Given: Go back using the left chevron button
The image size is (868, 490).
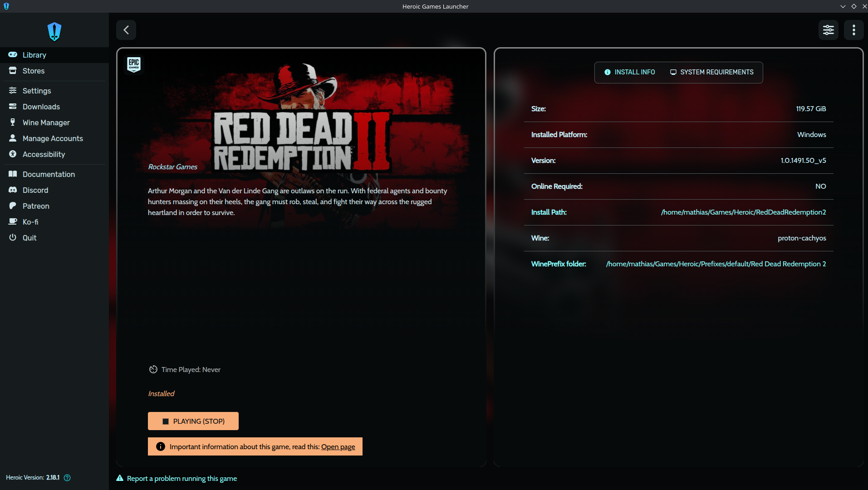Looking at the screenshot, I should [x=126, y=30].
